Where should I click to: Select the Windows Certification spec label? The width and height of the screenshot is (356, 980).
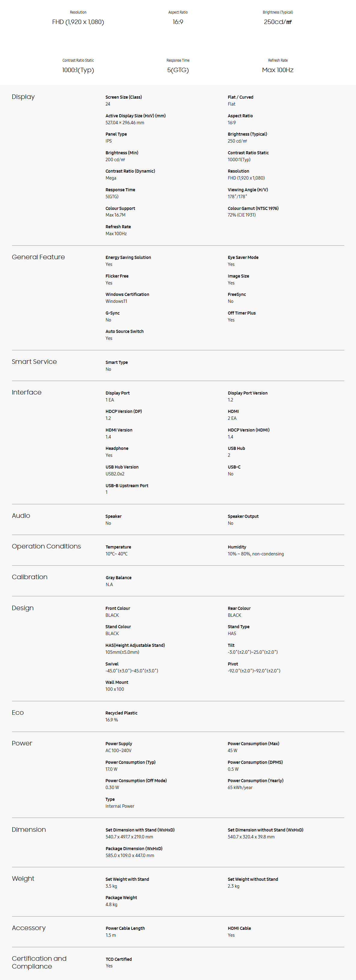127,294
